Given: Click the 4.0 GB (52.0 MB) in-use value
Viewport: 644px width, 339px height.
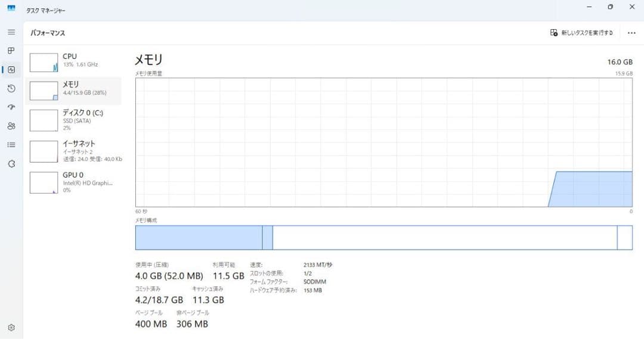Looking at the screenshot, I should 169,276.
